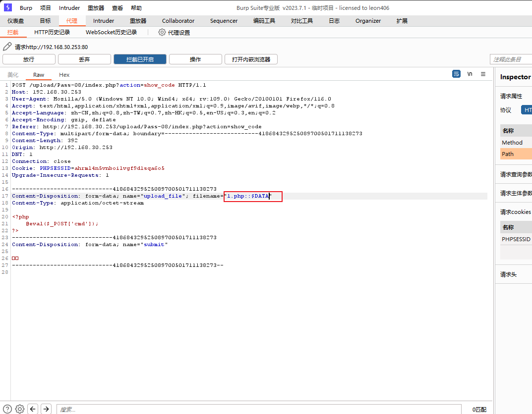532x414 pixels.
Task: Open the Collaborator tab
Action: [178, 21]
